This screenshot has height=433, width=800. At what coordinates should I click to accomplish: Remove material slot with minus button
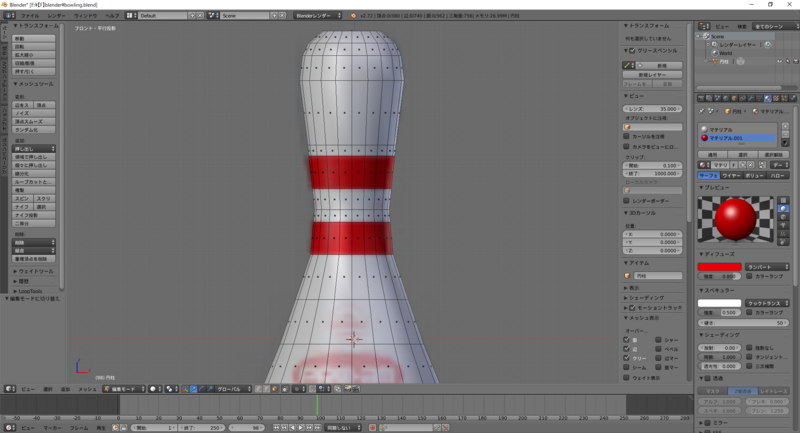click(785, 134)
